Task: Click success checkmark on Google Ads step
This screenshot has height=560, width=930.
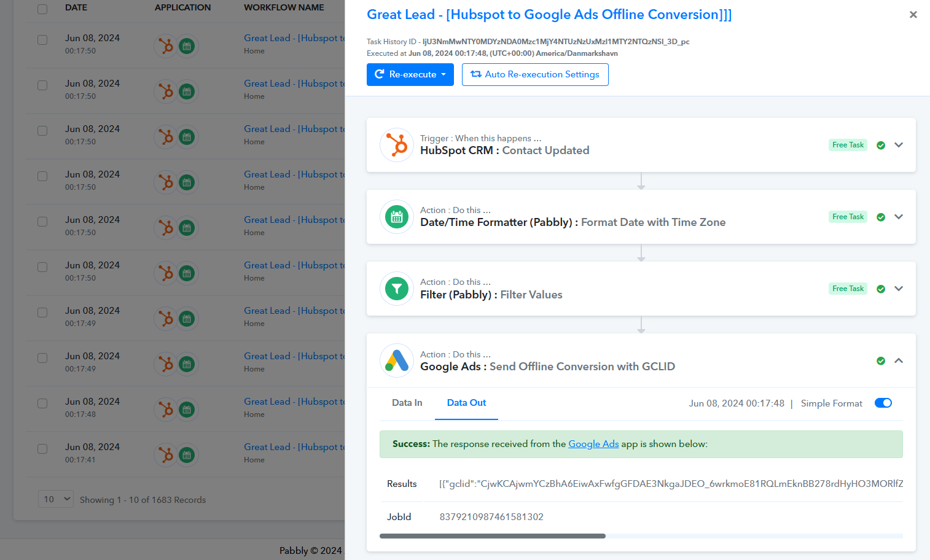Action: [x=881, y=361]
